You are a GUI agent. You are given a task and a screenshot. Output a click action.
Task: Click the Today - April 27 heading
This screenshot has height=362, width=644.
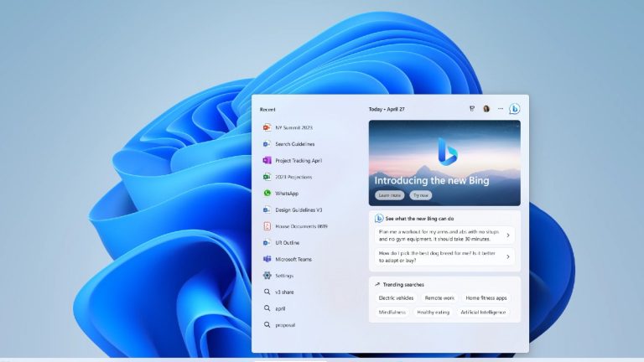tap(387, 109)
